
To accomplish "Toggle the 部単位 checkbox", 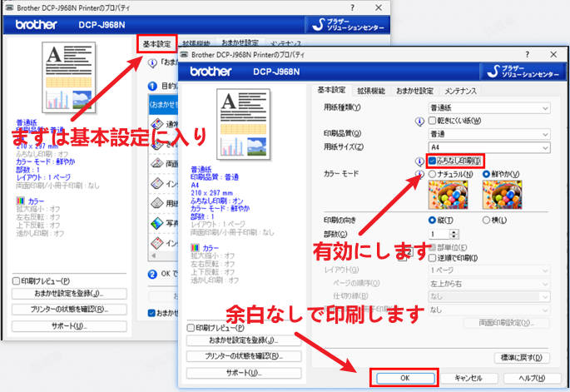I will tap(432, 248).
